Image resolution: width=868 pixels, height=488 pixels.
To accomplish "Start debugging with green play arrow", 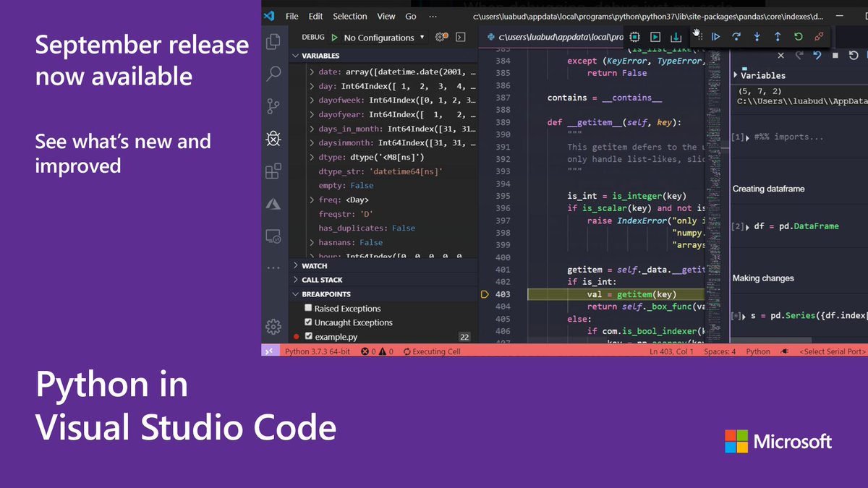I will tap(334, 37).
